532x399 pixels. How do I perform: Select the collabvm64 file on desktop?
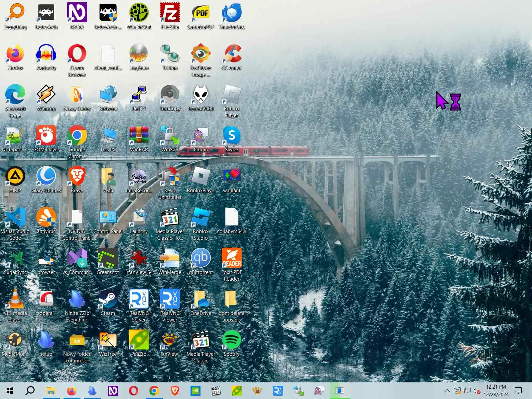coord(232,220)
